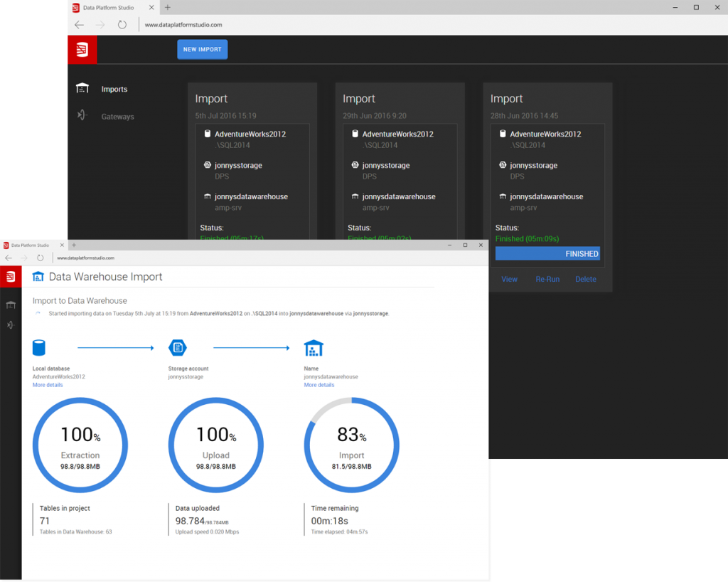The height and width of the screenshot is (582, 728).
Task: Collapse the import started summary chevron
Action: 38,312
